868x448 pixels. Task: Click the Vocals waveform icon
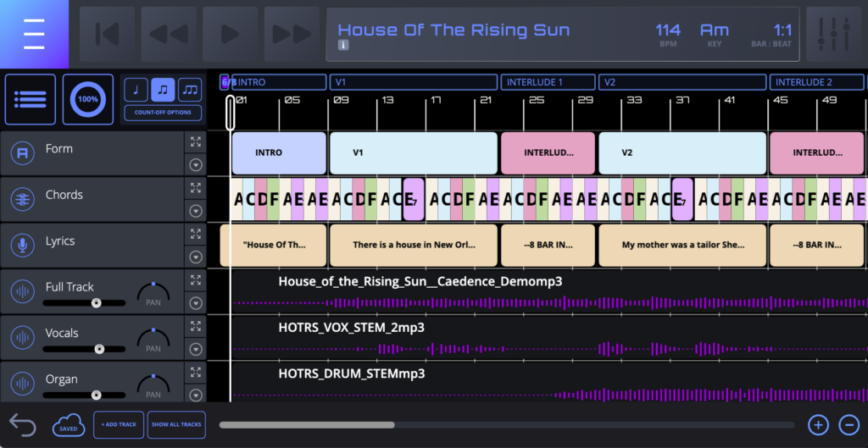click(x=22, y=338)
